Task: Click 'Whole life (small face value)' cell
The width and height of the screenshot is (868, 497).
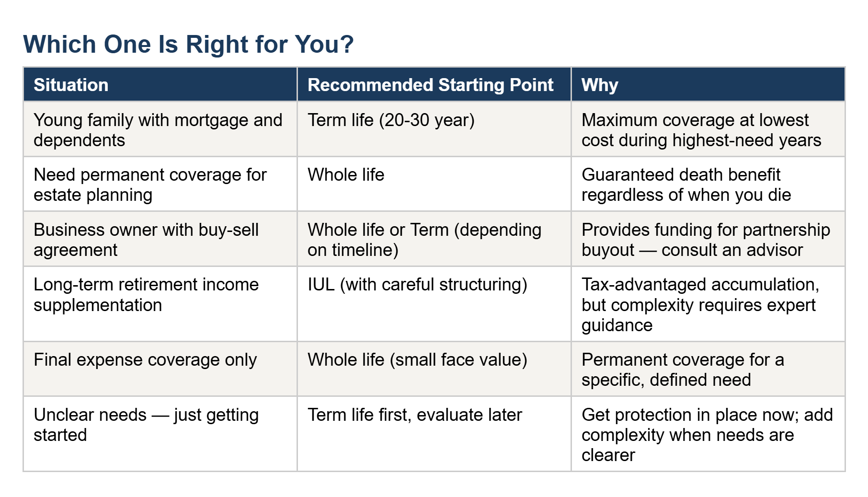Action: [x=434, y=369]
